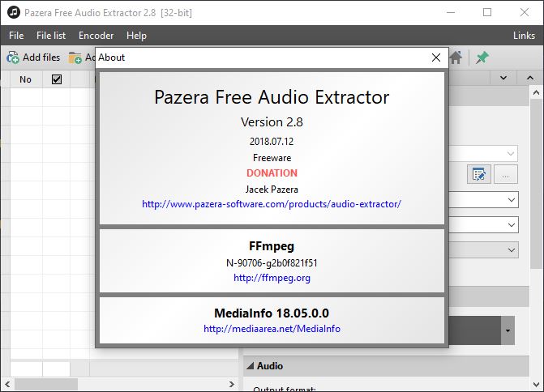Click the add folder icon in toolbar
This screenshot has width=544, height=392.
pos(75,58)
